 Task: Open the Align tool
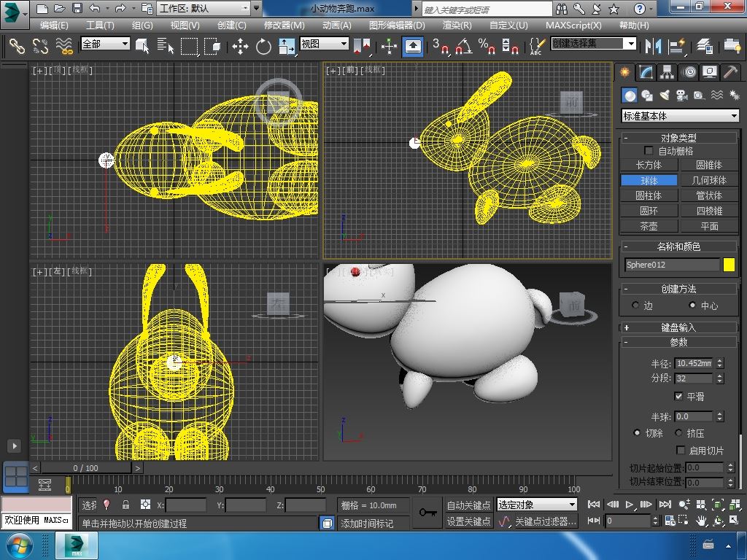(x=676, y=46)
